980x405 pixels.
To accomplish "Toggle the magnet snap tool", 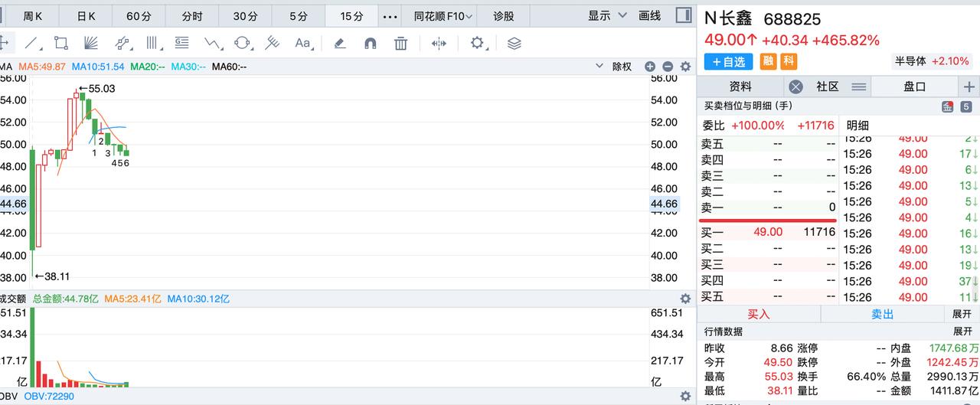I will 371,44.
